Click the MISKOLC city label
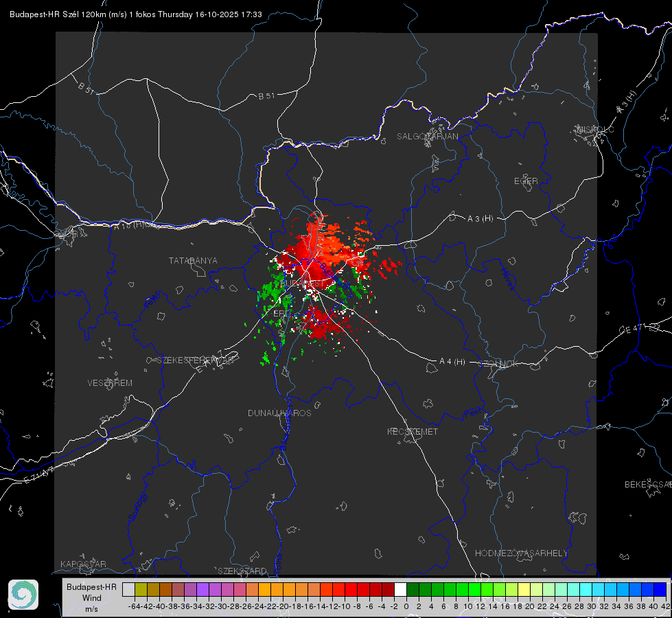672x618 pixels. pos(595,129)
